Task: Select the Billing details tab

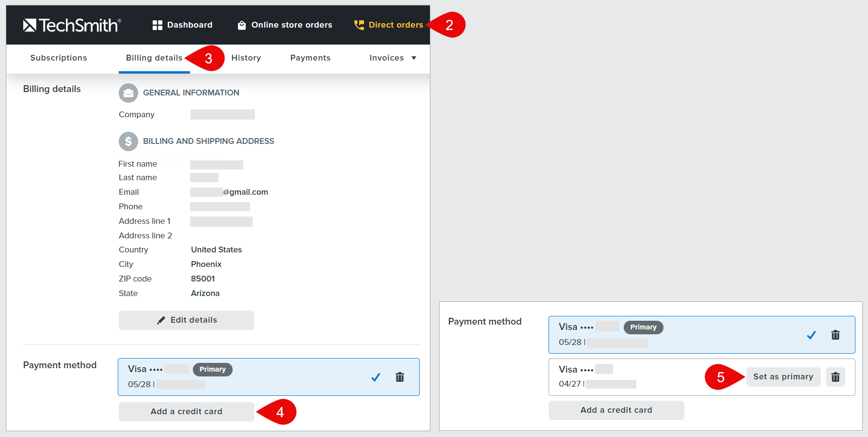Action: 154,58
